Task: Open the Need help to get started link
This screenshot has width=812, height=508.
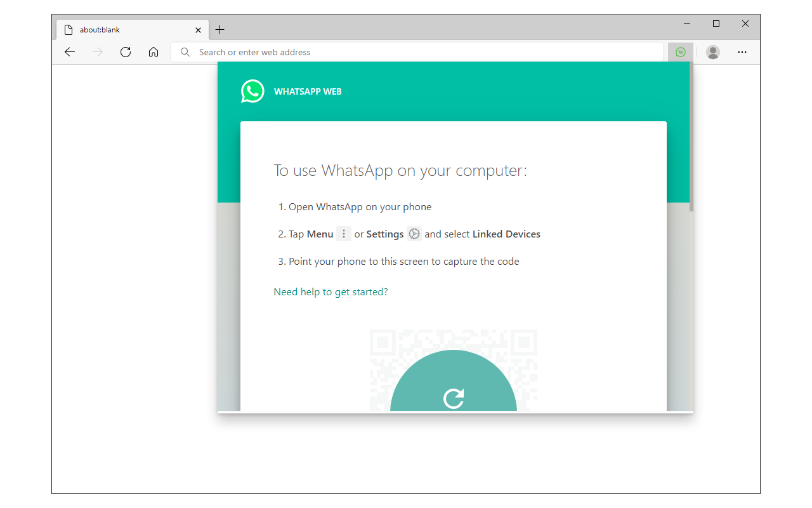Action: [x=331, y=292]
